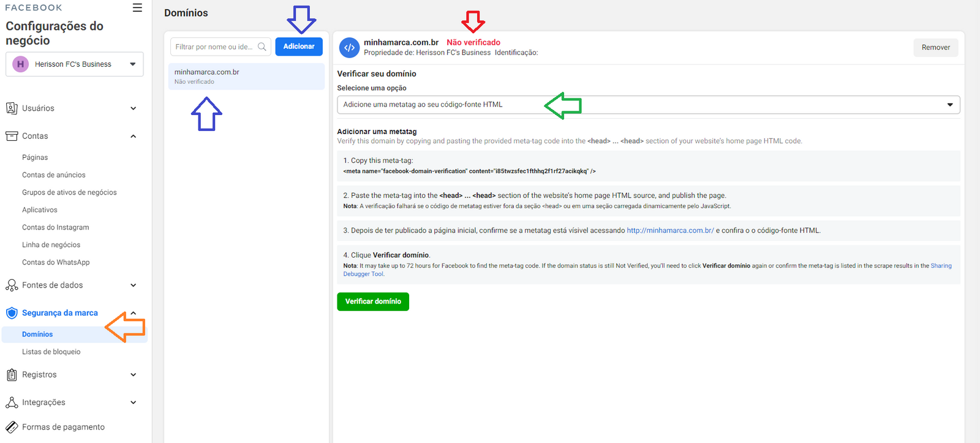Click the Usuários people icon
Viewport: 980px width, 443px height.
pos(12,108)
